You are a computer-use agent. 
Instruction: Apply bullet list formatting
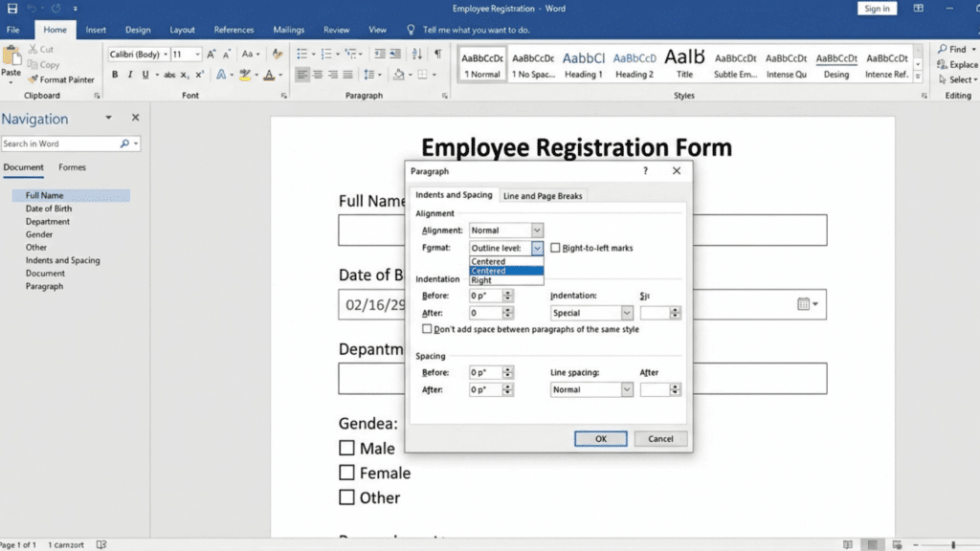tap(301, 54)
